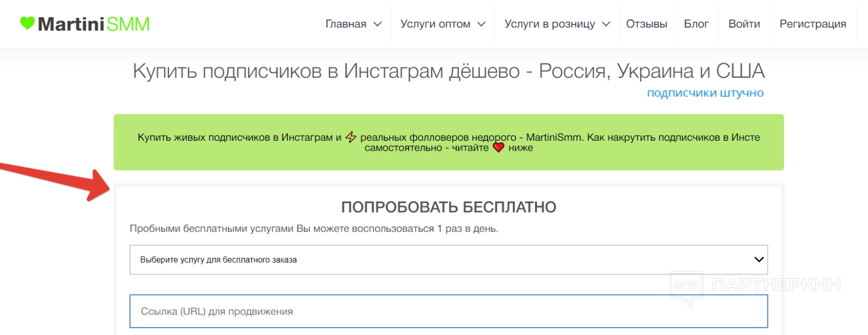The height and width of the screenshot is (335, 868).
Task: Click the lightning bolt emoji in banner
Action: [x=351, y=137]
